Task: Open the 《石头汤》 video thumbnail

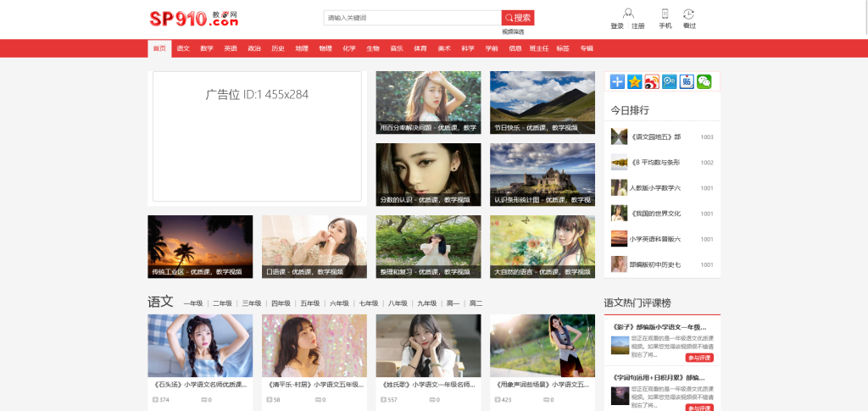Action: [x=200, y=346]
